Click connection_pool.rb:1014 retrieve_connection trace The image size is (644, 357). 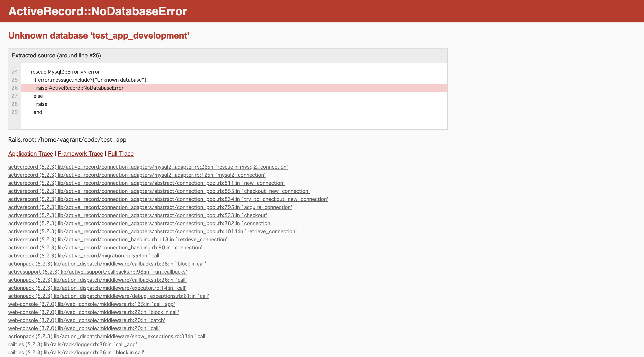click(x=152, y=231)
